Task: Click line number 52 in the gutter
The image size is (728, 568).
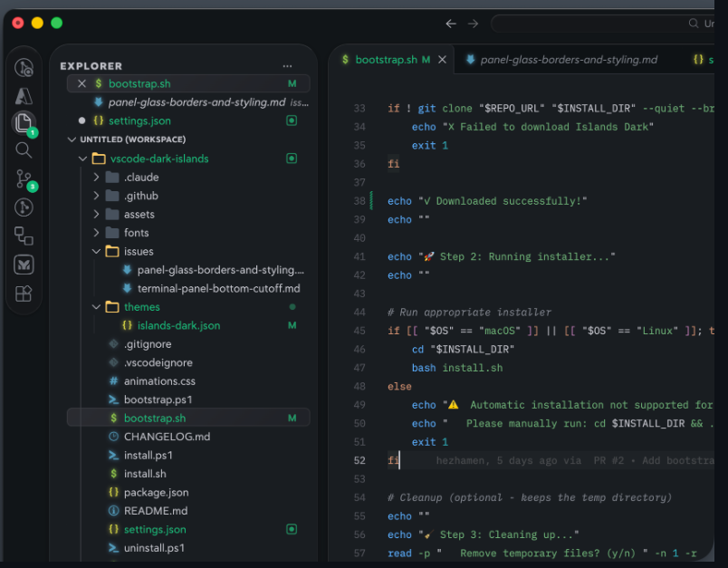Action: pyautogui.click(x=359, y=460)
